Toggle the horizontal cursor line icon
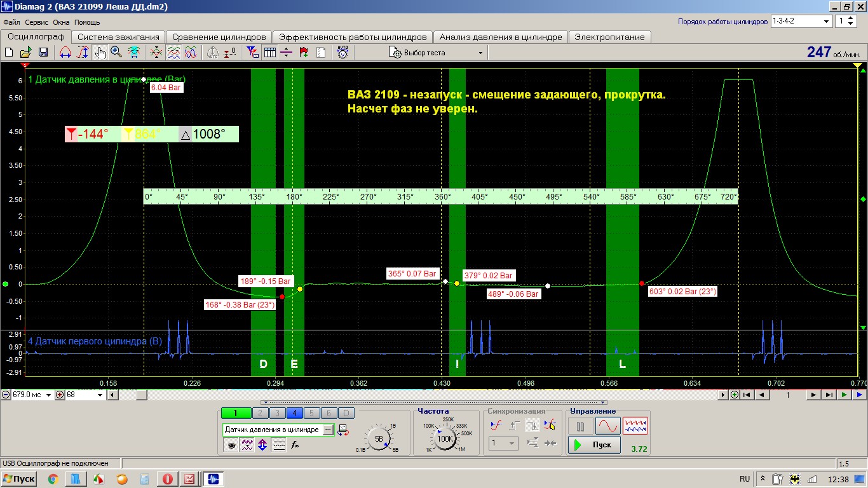 tap(287, 53)
